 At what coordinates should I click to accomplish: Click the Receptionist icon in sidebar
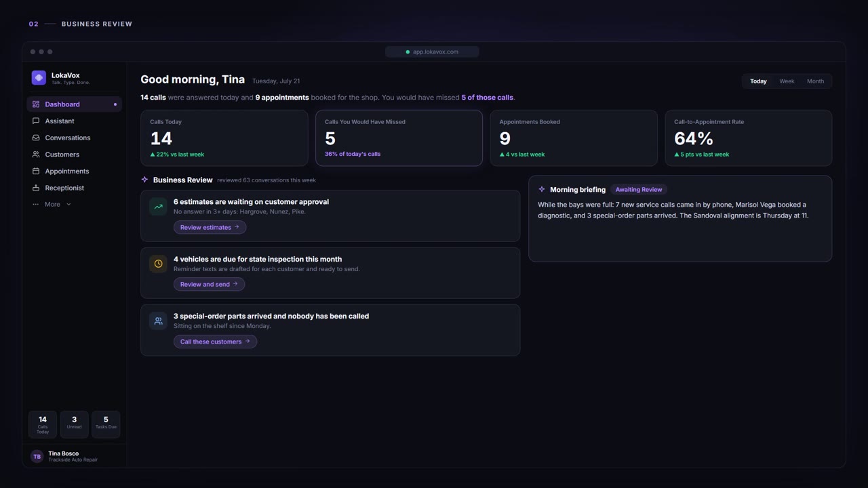tap(36, 188)
